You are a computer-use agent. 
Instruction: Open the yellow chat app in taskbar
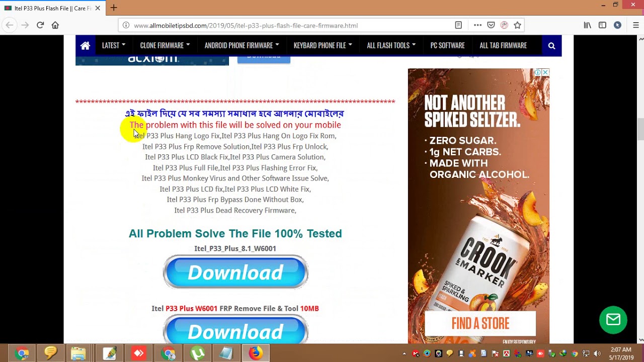50,353
